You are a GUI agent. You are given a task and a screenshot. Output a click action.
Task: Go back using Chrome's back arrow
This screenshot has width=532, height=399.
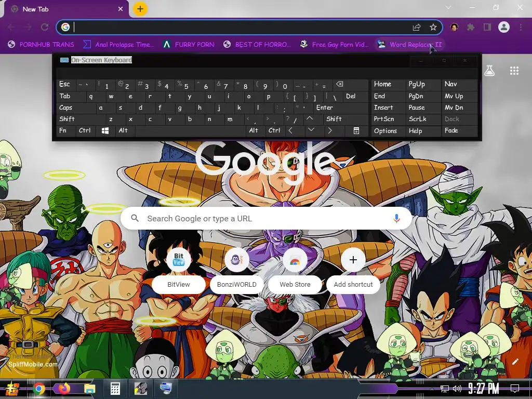point(11,27)
